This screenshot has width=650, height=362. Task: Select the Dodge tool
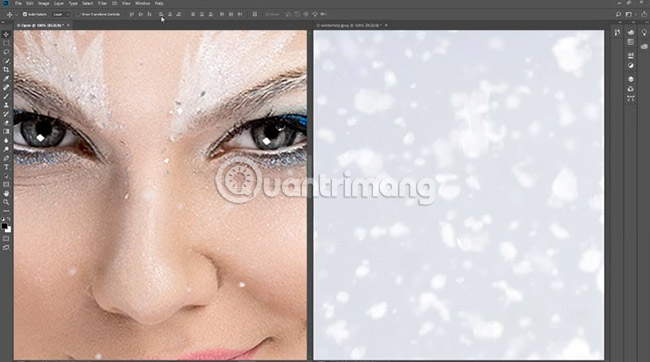point(6,149)
